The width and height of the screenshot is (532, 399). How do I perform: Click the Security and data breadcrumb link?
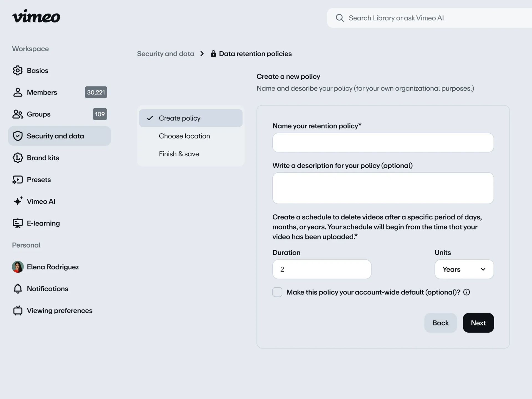pyautogui.click(x=165, y=54)
